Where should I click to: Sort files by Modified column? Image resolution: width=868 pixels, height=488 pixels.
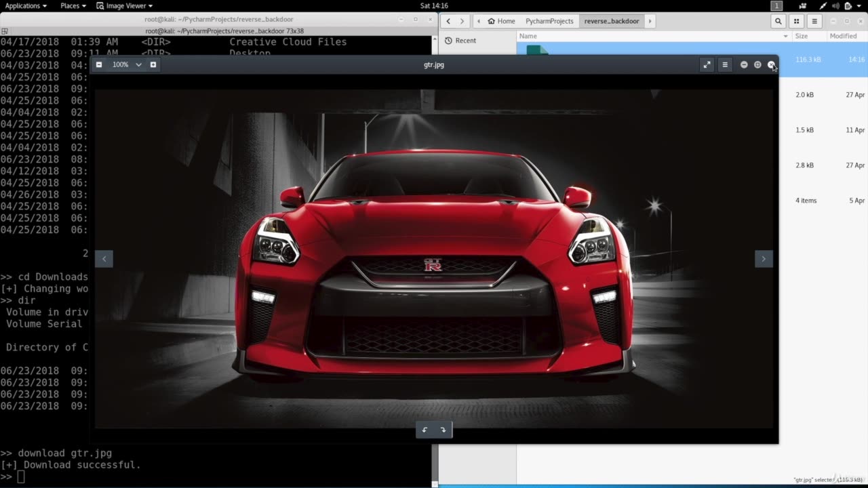pos(843,36)
